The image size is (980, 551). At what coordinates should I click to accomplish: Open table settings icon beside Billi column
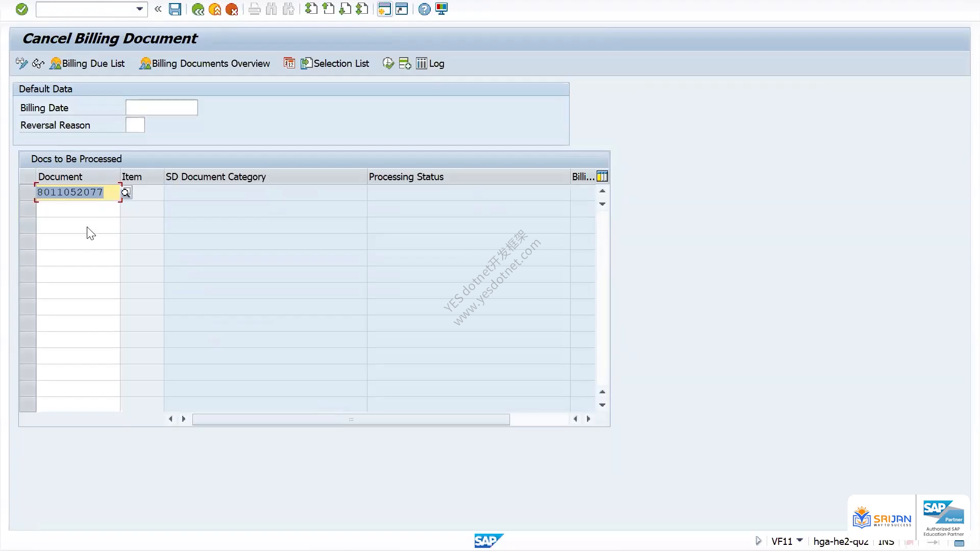[602, 177]
